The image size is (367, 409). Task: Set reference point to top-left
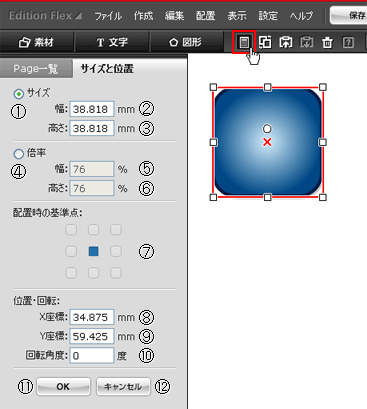tap(71, 230)
